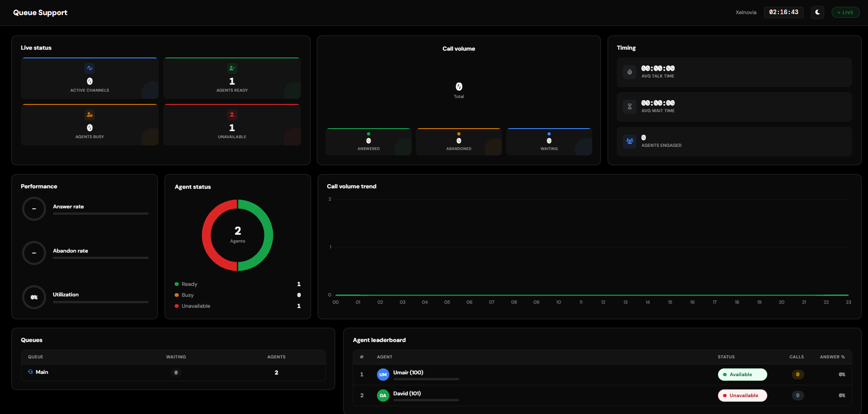Click the Utilization progress bar
Screen dimensions: 868x414
click(x=101, y=302)
